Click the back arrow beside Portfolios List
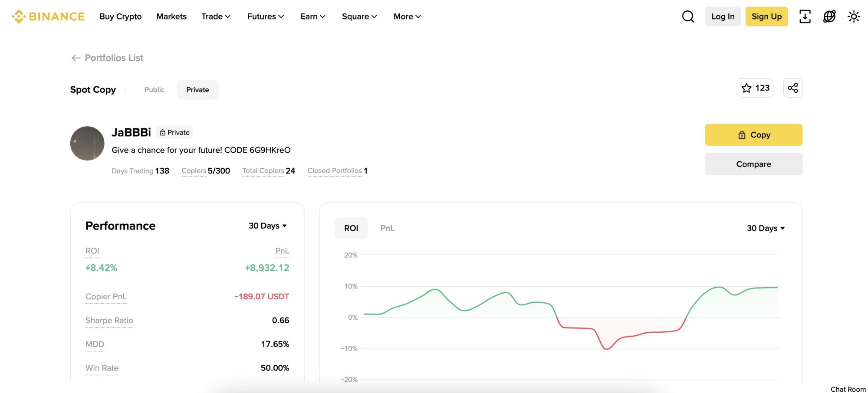 [76, 57]
